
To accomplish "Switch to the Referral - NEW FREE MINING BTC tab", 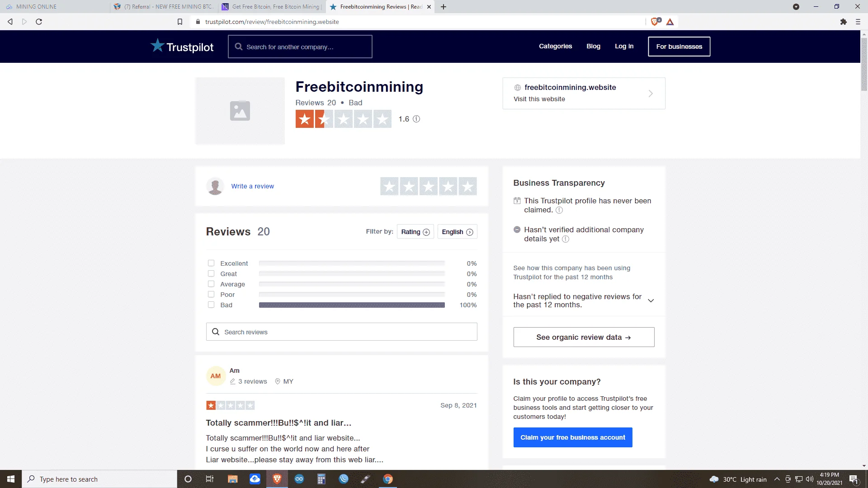I will coord(164,7).
